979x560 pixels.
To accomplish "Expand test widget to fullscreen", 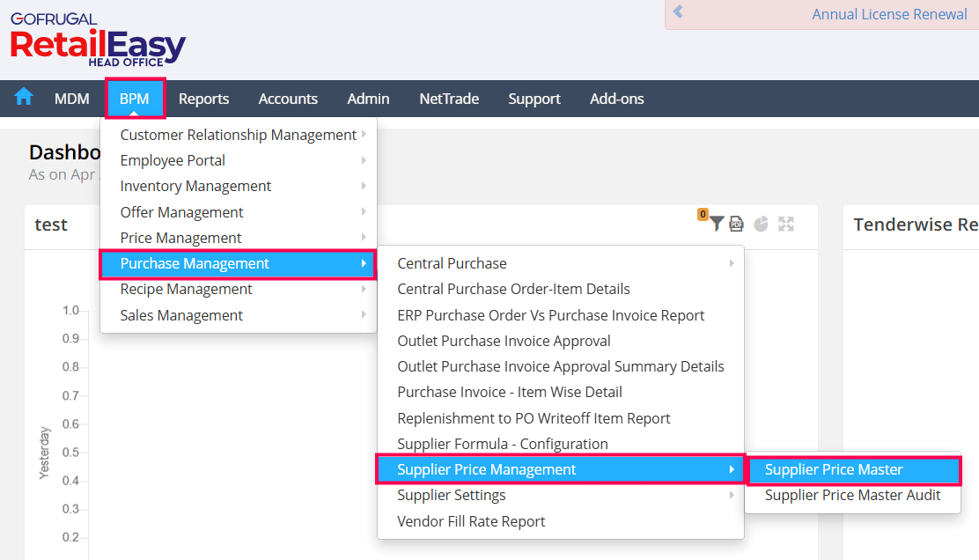I will [786, 224].
